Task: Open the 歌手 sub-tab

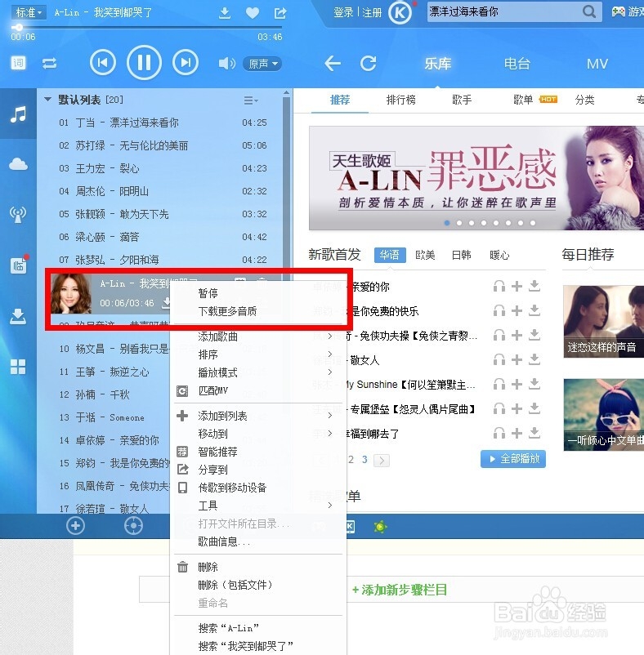Action: (462, 100)
